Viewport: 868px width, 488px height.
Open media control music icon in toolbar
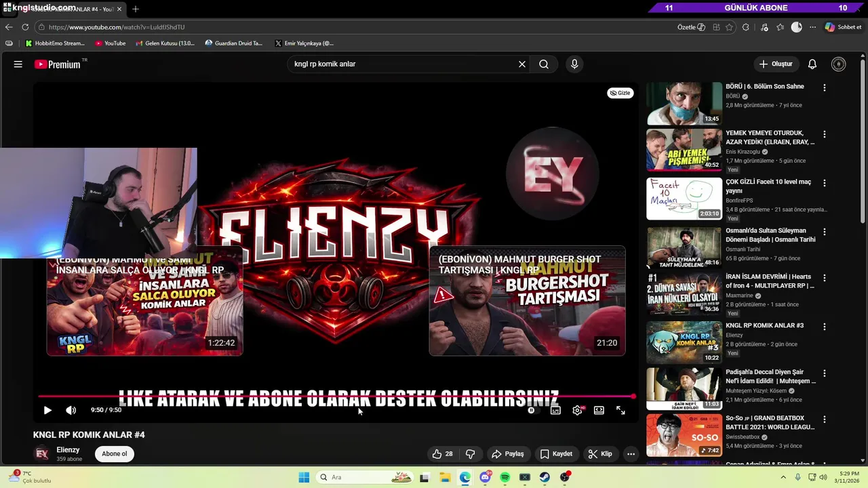click(x=765, y=27)
